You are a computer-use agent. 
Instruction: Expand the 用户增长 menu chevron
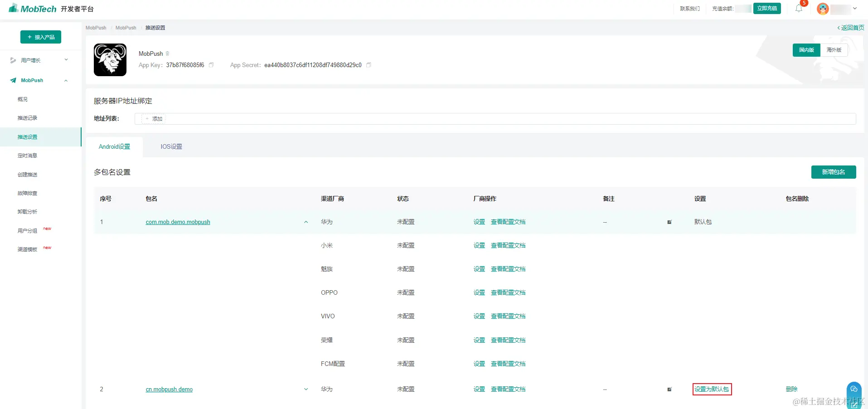point(66,60)
